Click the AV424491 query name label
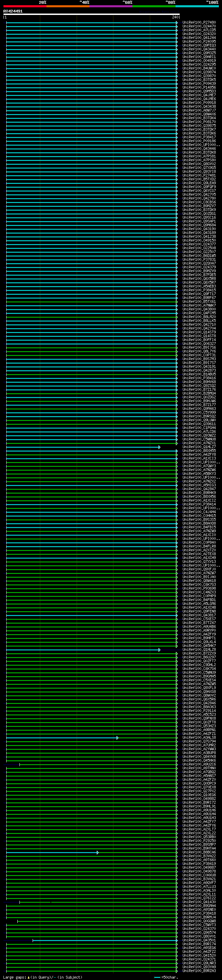This screenshot has height=980, width=222. coord(13,11)
